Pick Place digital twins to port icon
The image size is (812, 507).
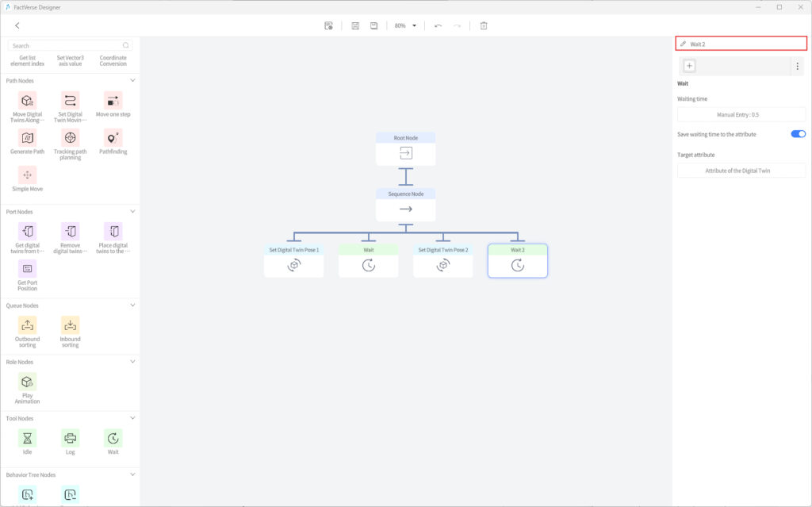[113, 232]
